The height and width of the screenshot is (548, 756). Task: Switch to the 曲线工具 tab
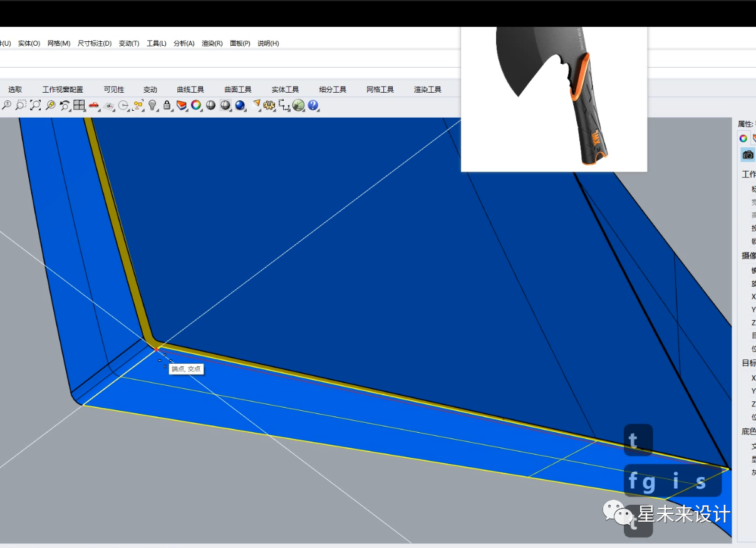[190, 90]
